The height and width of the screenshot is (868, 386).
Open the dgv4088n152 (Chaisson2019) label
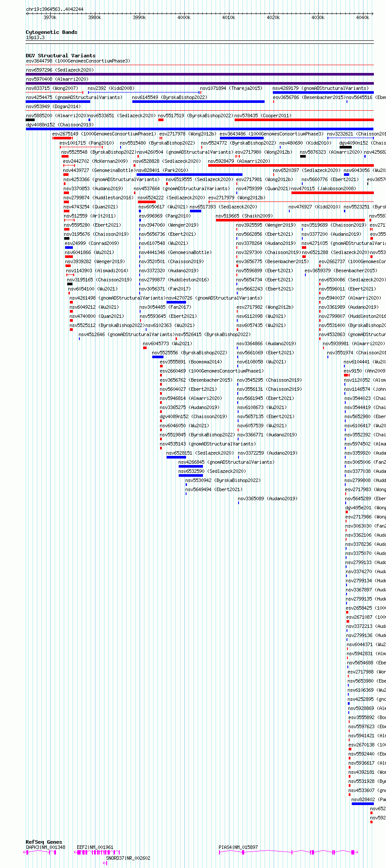(60, 125)
